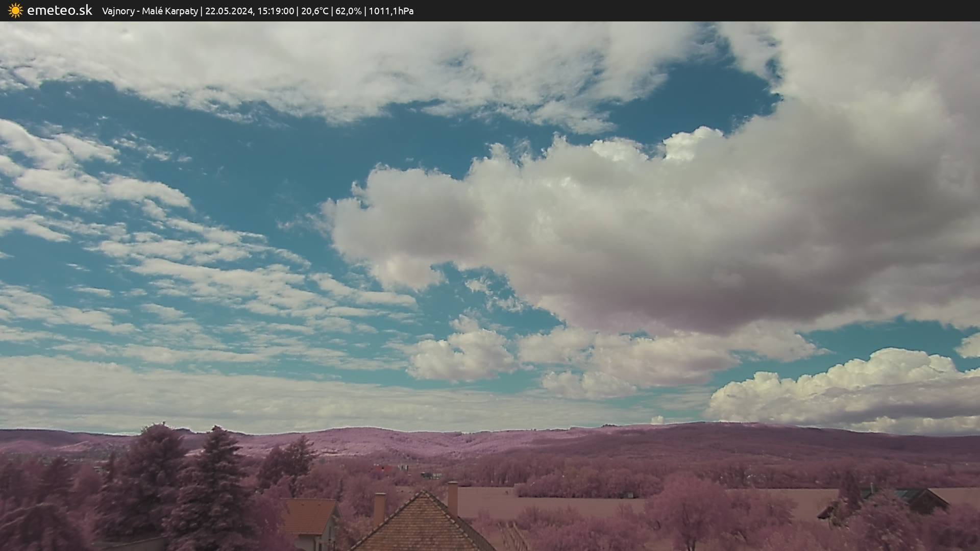
Task: Click the 20,6°C temperature reading
Action: [314, 11]
